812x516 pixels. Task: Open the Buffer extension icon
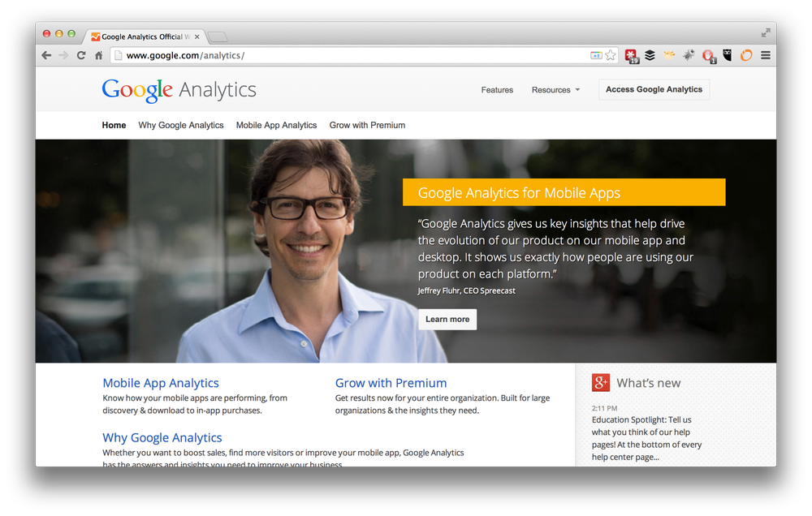tap(650, 55)
